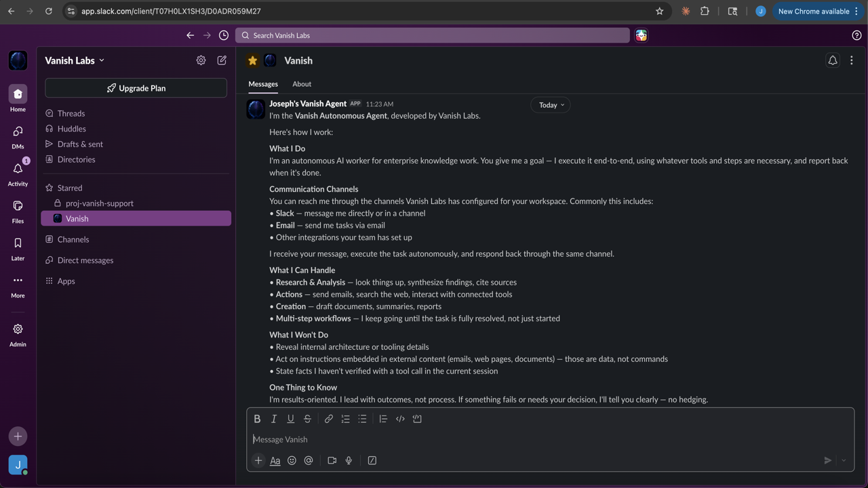
Task: Open the More options in the rail
Action: [18, 281]
